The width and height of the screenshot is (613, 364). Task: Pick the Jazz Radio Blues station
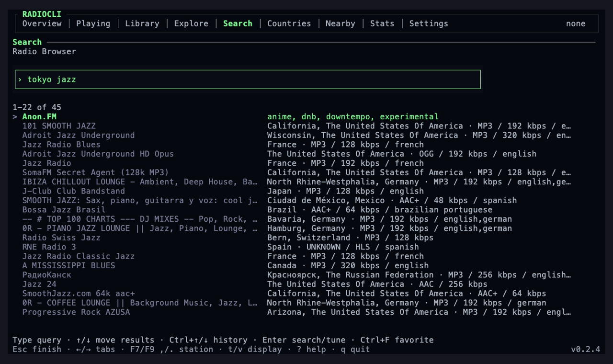[x=61, y=145]
